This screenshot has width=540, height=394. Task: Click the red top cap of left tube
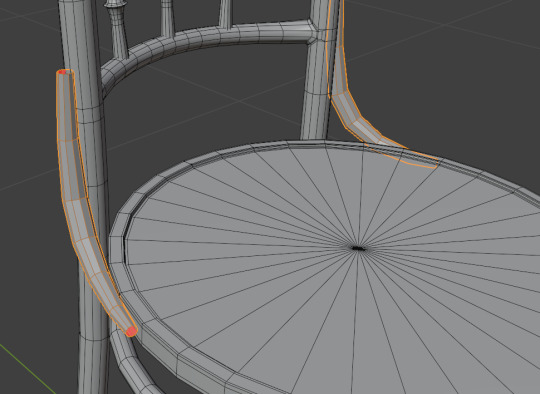point(63,72)
